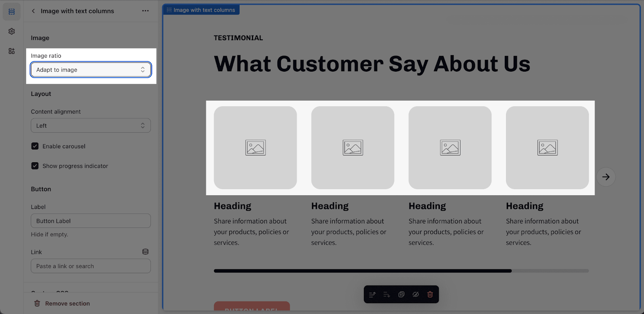
Task: Click into the Button Label input field
Action: 91,221
